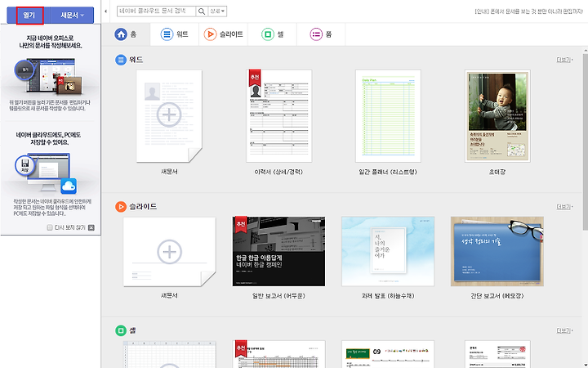
Task: Click the magnifier search icon
Action: tap(202, 11)
